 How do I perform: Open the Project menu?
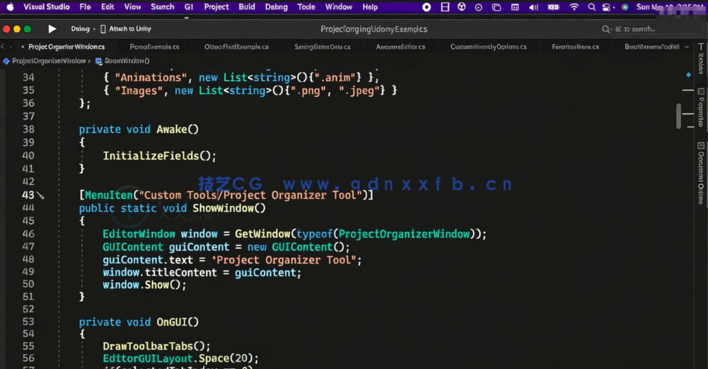pos(216,7)
